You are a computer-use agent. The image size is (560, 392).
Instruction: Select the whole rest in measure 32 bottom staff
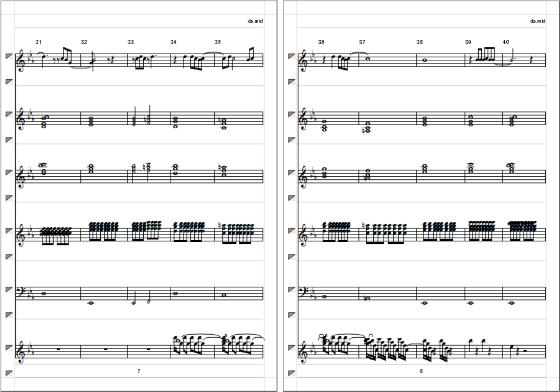point(105,349)
